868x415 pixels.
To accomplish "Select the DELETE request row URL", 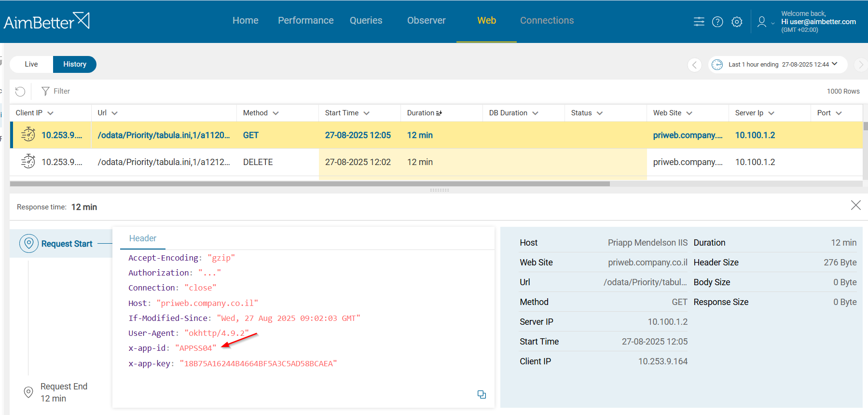I will (x=164, y=162).
